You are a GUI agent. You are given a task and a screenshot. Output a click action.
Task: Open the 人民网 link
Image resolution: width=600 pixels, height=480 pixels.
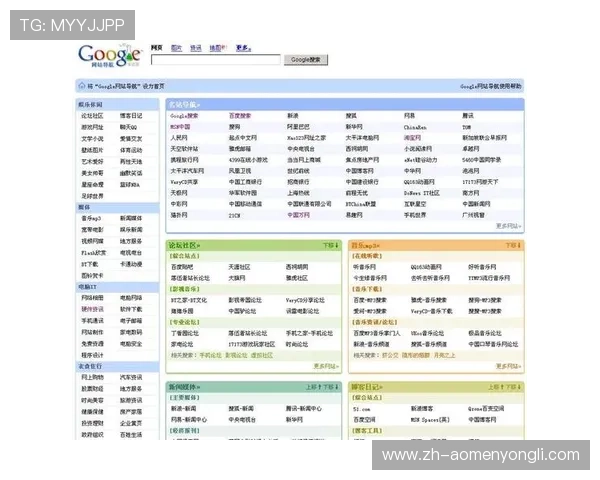coord(179,138)
